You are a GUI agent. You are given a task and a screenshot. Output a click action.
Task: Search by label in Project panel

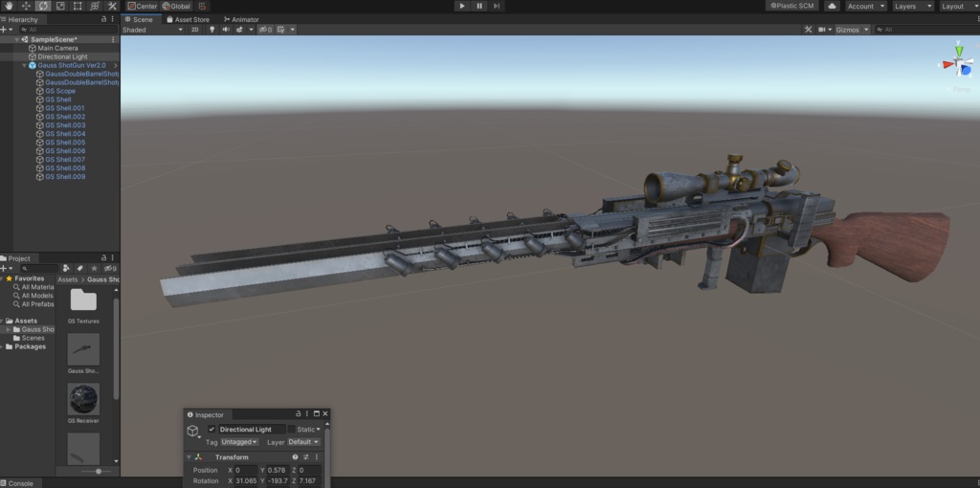[x=80, y=268]
